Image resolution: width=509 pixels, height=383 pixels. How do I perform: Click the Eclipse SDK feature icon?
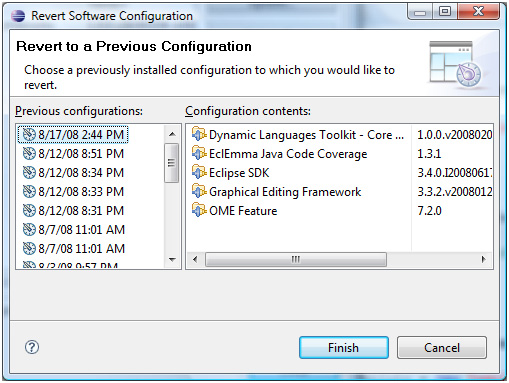[x=199, y=172]
